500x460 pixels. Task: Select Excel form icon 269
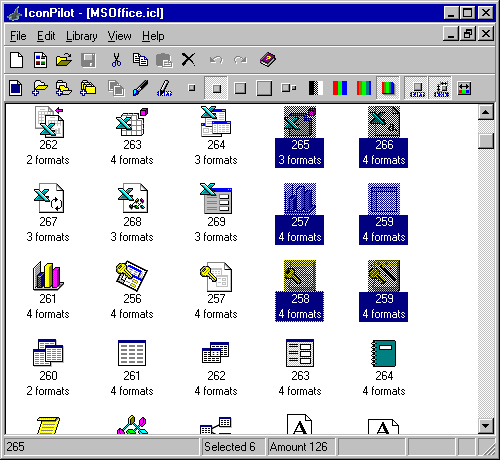[x=216, y=213]
